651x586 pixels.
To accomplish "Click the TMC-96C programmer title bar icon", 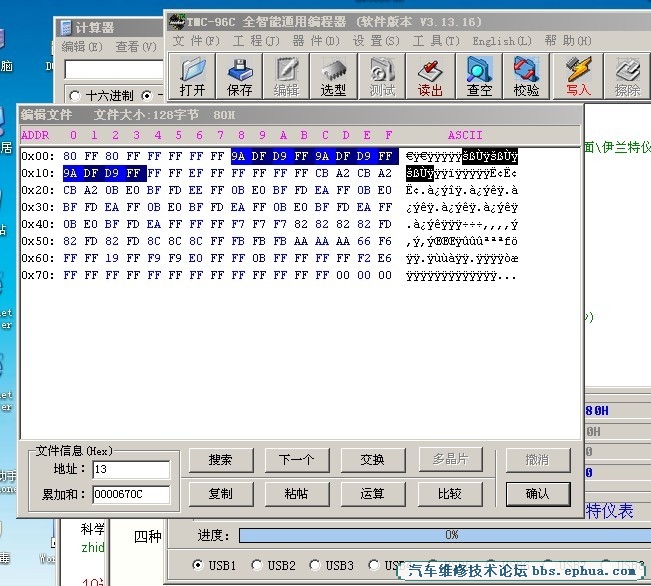I will (x=177, y=22).
